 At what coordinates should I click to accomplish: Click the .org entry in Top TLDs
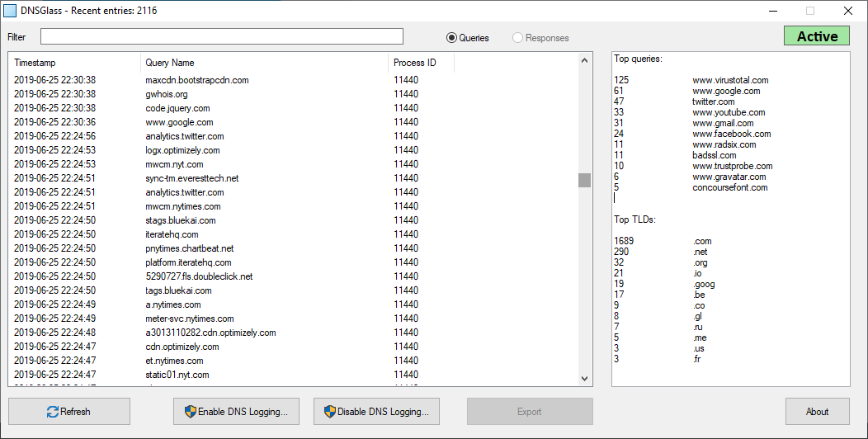click(701, 262)
